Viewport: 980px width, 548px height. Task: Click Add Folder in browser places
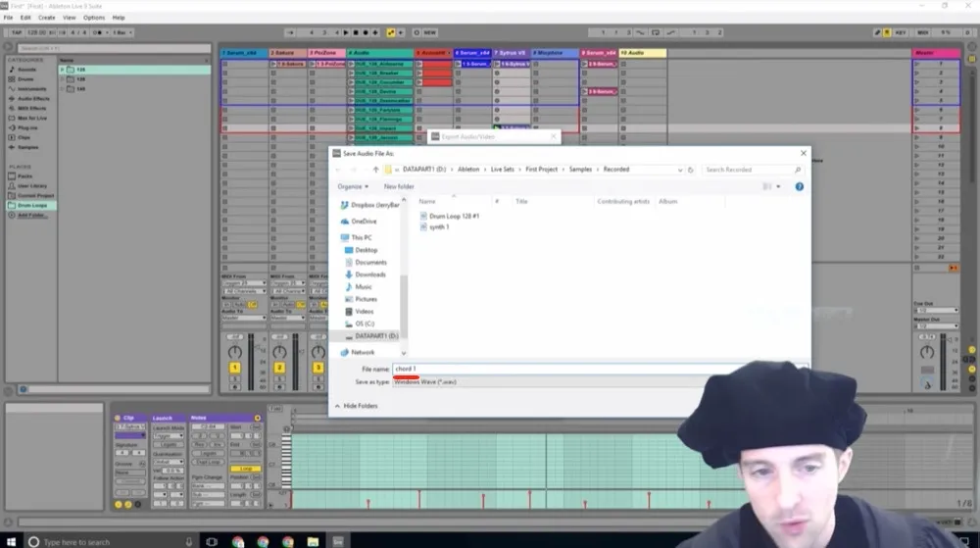30,215
